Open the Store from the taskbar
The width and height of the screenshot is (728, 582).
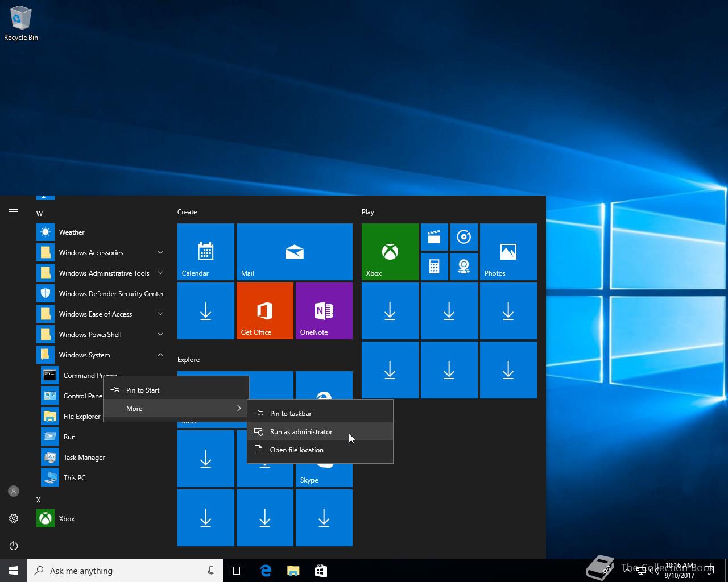pyautogui.click(x=321, y=571)
